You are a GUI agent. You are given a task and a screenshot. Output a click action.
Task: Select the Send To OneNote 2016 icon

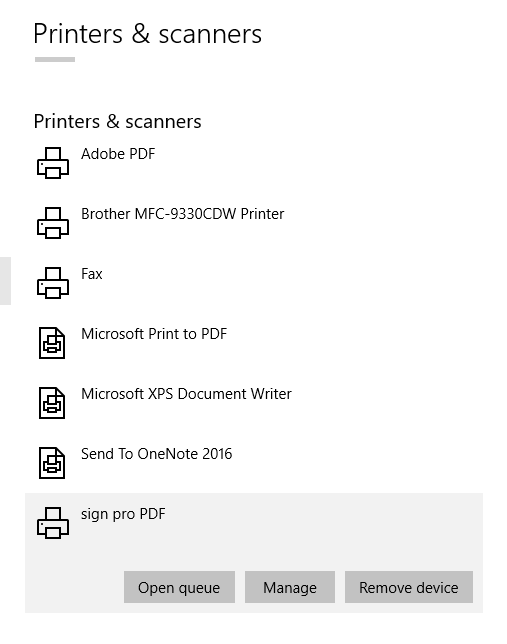pyautogui.click(x=52, y=463)
